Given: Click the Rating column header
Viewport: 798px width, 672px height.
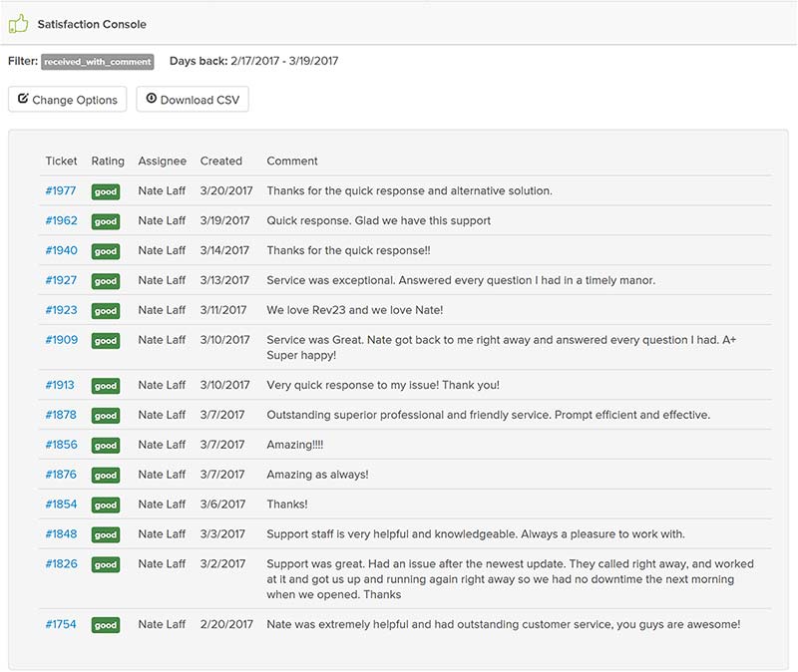Looking at the screenshot, I should 108,162.
